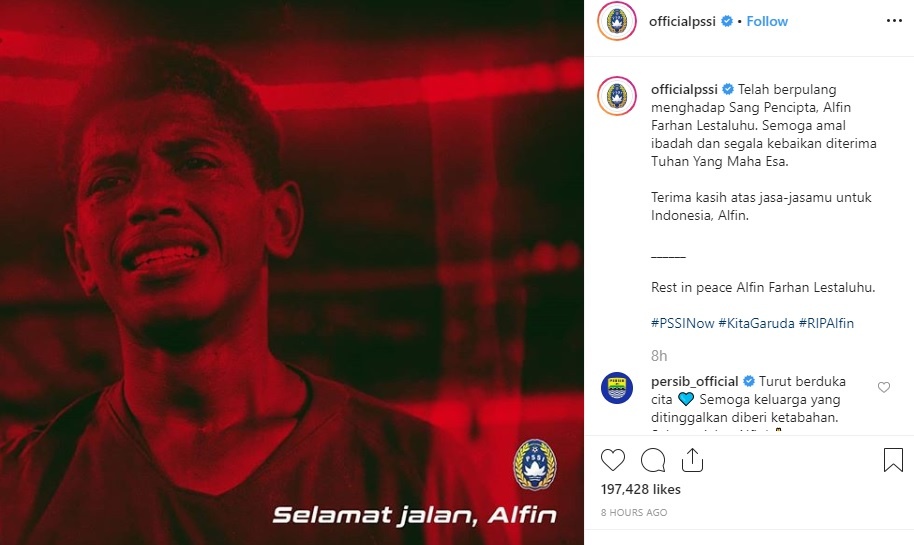Like the post with the heart icon
The height and width of the screenshot is (545, 914).
[613, 460]
